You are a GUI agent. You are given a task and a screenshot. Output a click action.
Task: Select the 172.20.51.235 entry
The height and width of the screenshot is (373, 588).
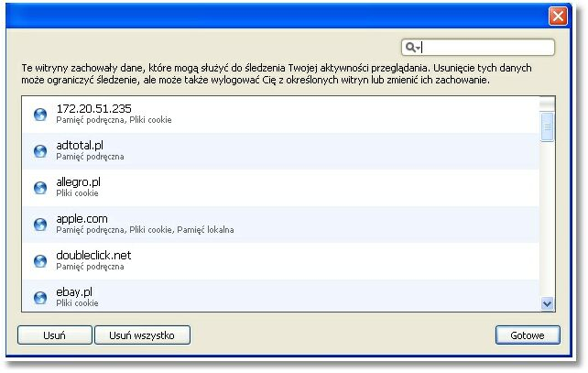pyautogui.click(x=281, y=115)
